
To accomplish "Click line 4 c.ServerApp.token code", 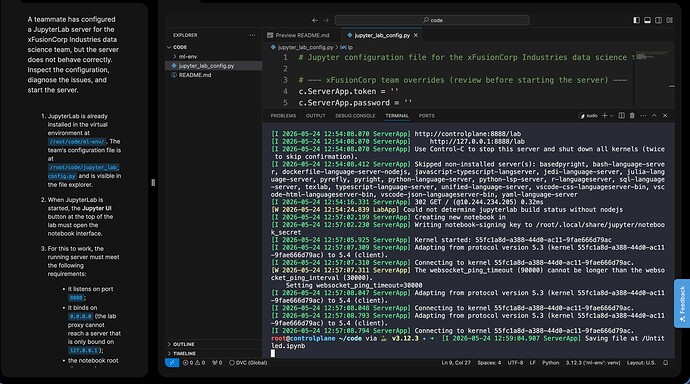I will (x=348, y=91).
